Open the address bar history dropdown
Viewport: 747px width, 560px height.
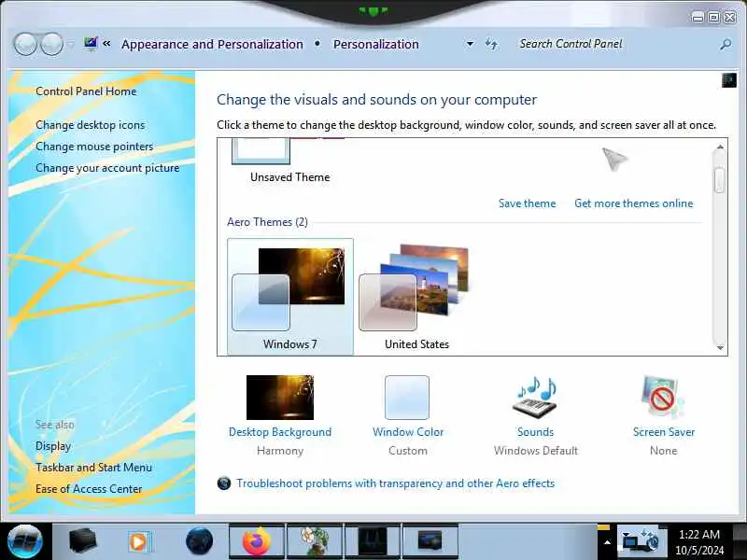[x=471, y=44]
